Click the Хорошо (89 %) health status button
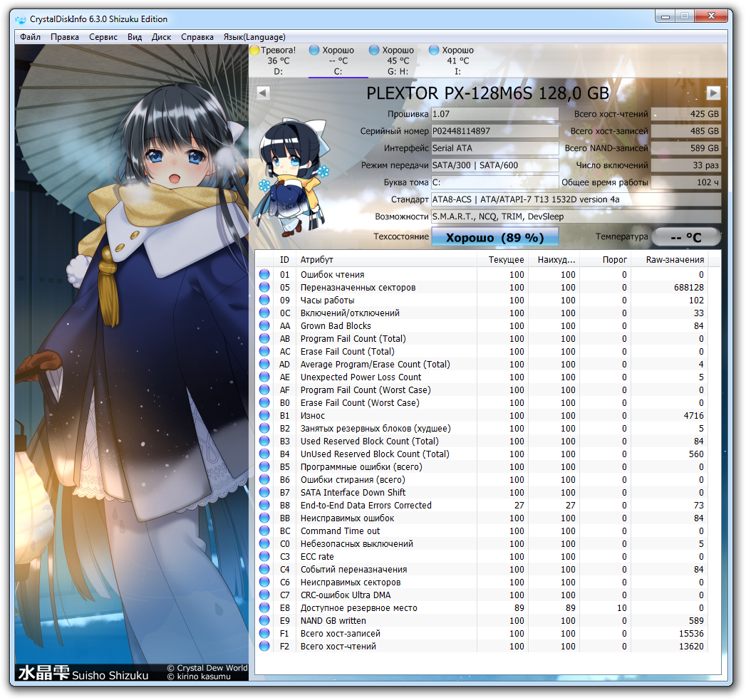The width and height of the screenshot is (746, 700). [494, 237]
